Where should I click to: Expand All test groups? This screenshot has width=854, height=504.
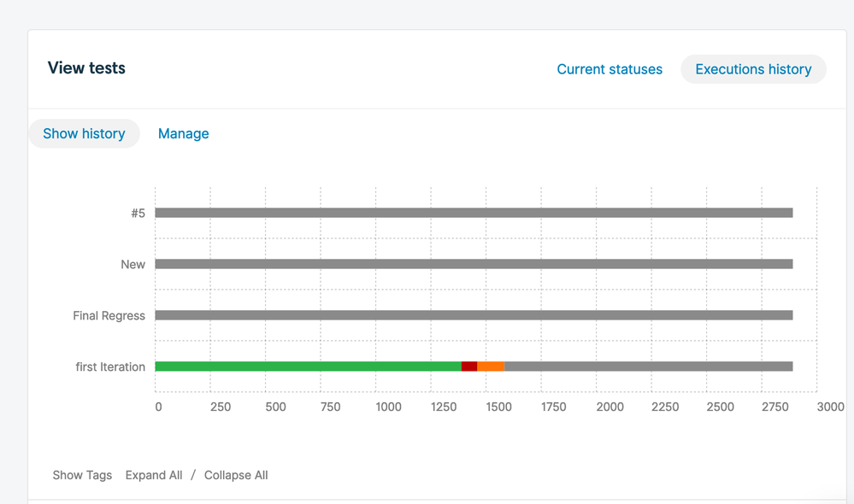154,475
